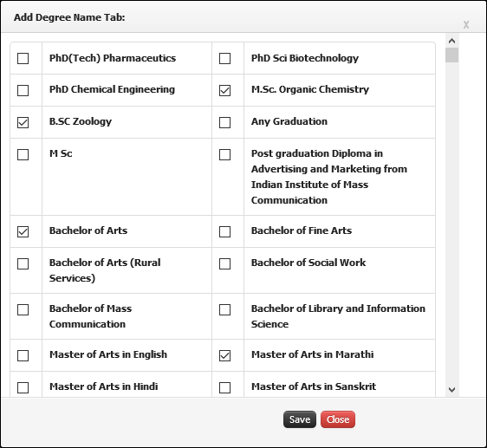This screenshot has width=487, height=448.
Task: Uncheck M.Sc. Organic Chemistry
Action: [x=224, y=90]
